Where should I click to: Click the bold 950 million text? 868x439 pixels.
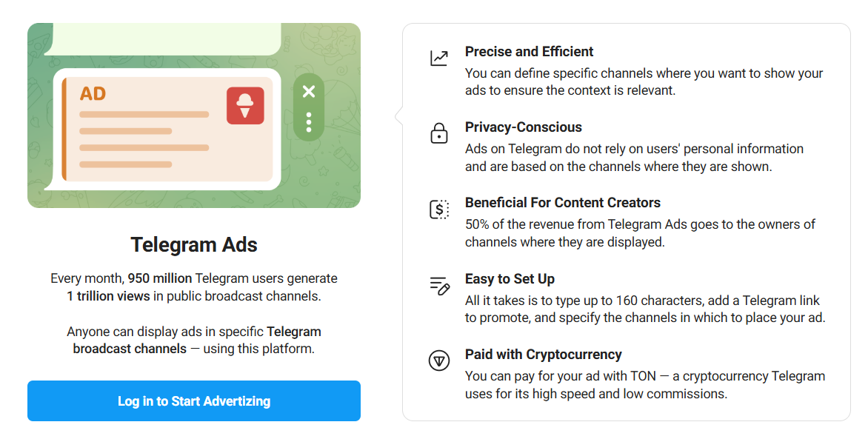160,279
